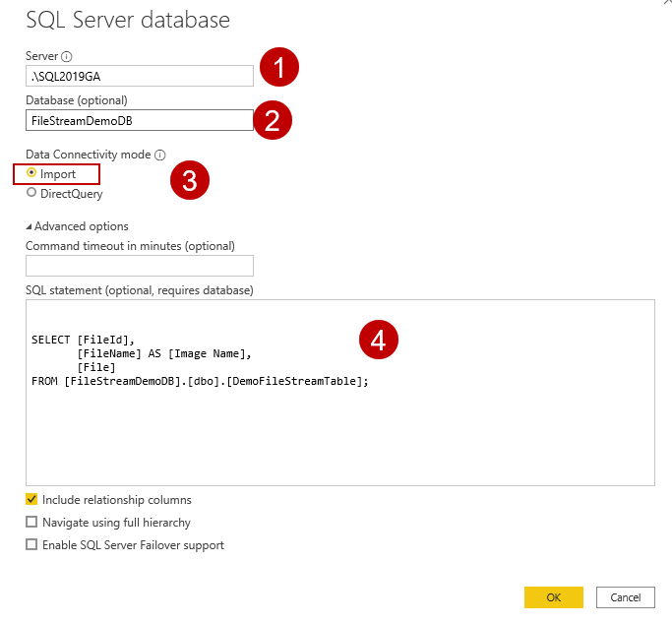Viewport: 672px width, 624px height.
Task: Click the Data Connectivity mode info icon
Action: (x=160, y=155)
